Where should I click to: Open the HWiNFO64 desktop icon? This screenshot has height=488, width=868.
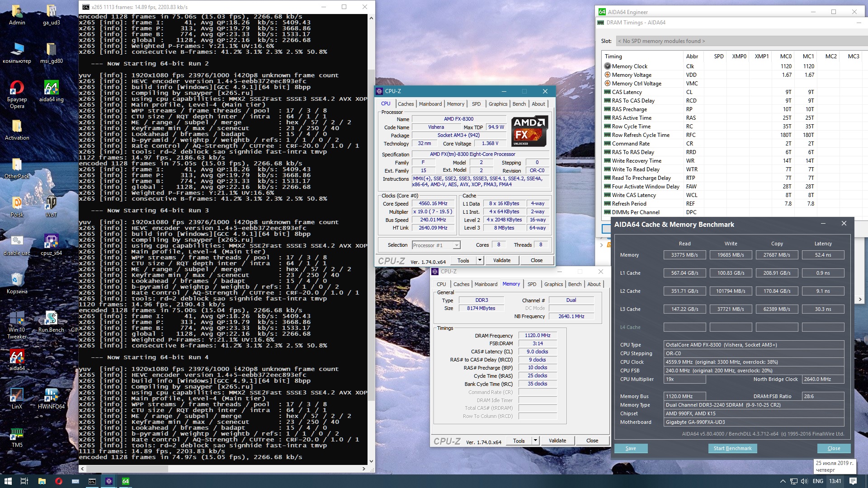(x=51, y=395)
